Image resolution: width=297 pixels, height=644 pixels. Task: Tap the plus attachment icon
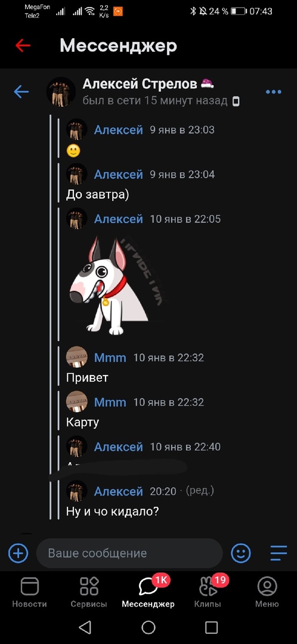18,553
